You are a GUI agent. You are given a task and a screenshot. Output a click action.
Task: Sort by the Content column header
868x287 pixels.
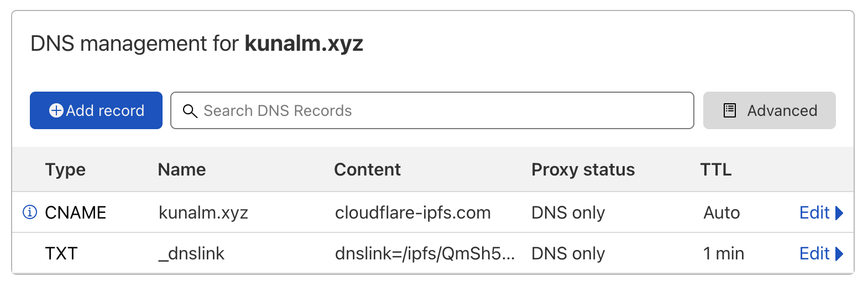[368, 169]
